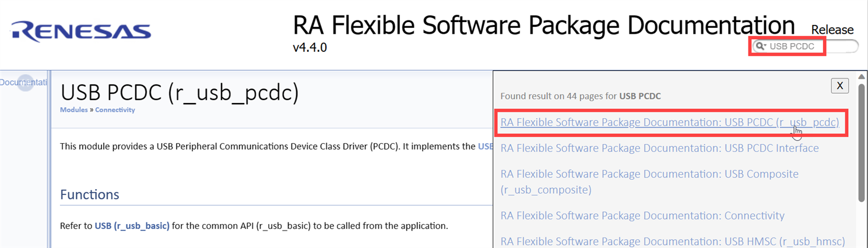868x248 pixels.
Task: Close the search results panel with X
Action: [839, 86]
